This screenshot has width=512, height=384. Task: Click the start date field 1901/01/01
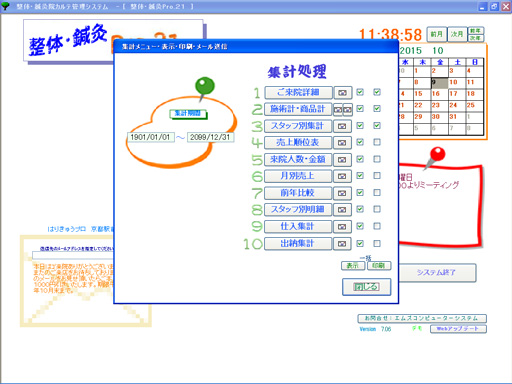tap(150, 137)
